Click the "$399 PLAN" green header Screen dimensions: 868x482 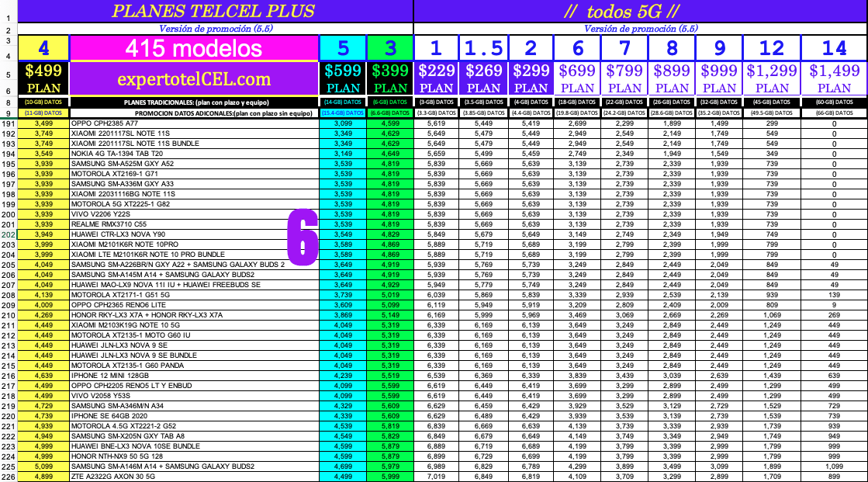pyautogui.click(x=390, y=78)
